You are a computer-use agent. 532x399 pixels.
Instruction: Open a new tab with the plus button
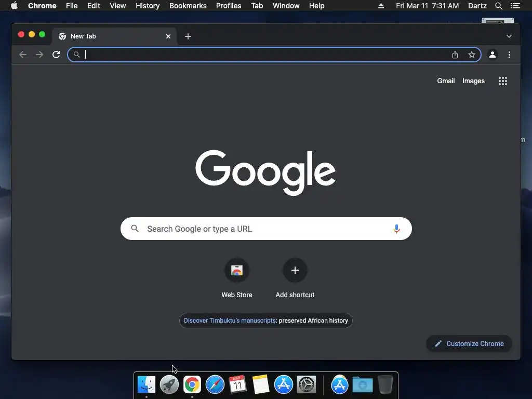pyautogui.click(x=188, y=36)
